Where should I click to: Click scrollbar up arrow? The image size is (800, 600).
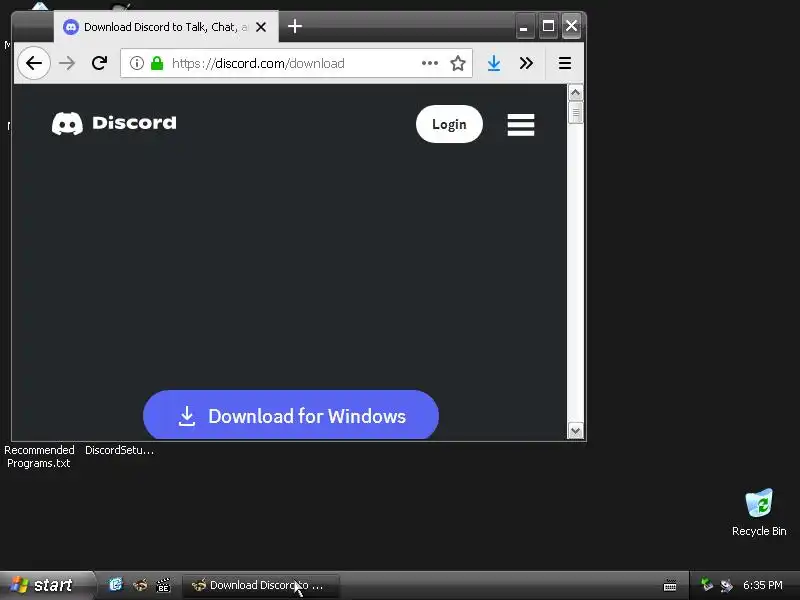(x=576, y=93)
